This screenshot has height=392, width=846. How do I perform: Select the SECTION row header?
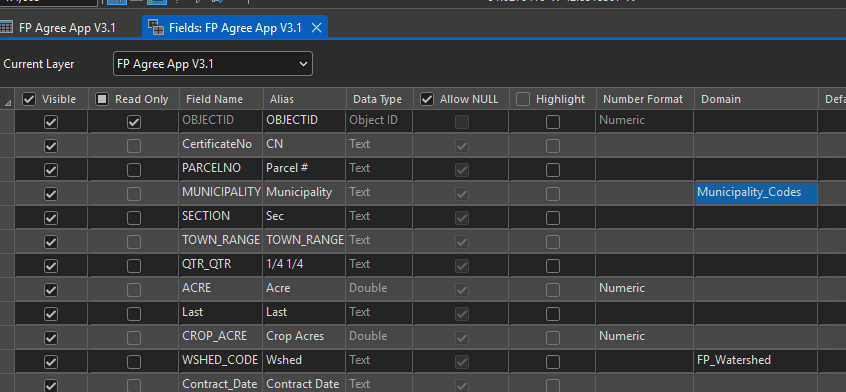(7, 217)
